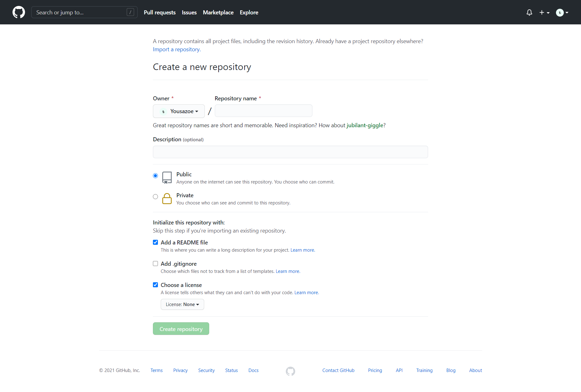Click the public repository book icon

167,178
